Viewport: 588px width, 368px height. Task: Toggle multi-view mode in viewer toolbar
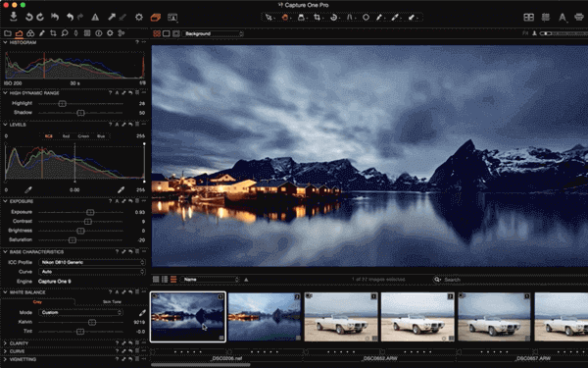(x=157, y=33)
